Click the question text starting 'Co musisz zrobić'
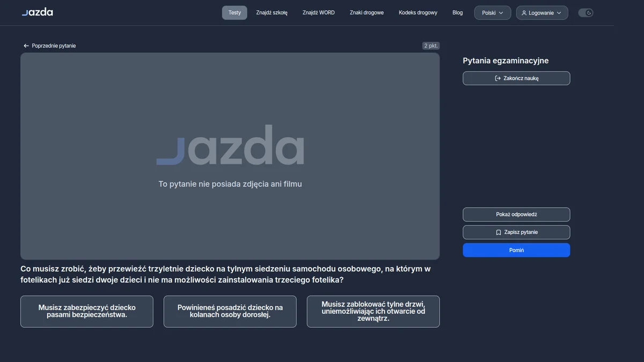The height and width of the screenshot is (362, 644). (226, 275)
